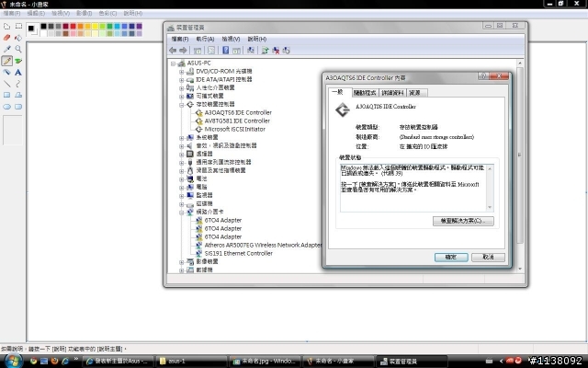Select A3OAQTS6 IDE Controller tree item
The width and height of the screenshot is (588, 368).
238,112
